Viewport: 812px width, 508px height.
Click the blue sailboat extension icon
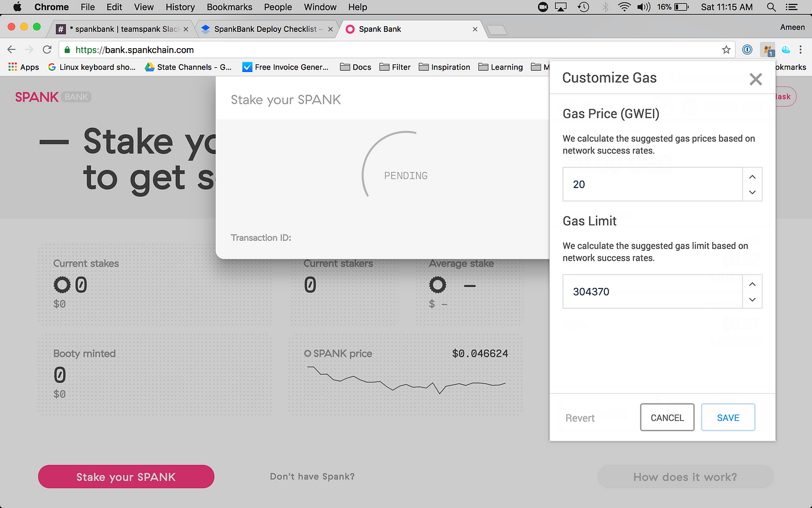(786, 50)
